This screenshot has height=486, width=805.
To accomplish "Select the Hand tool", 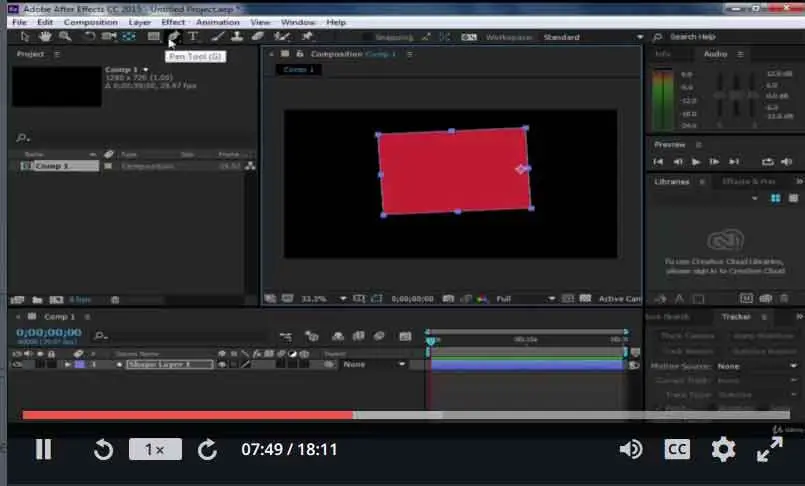I will click(45, 36).
